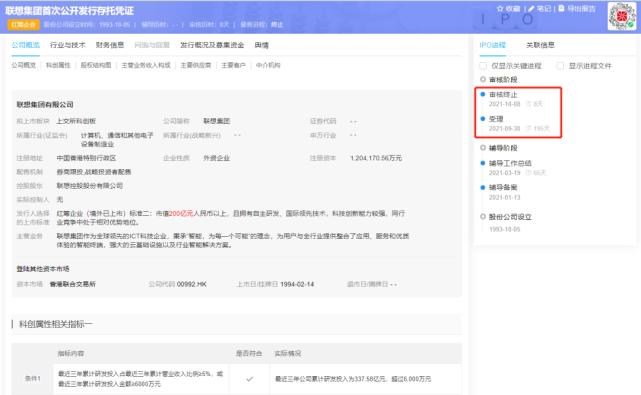The image size is (641, 395).
Task: Click the page title 联想集团首次公开发行存托凭证
Action: [69, 11]
